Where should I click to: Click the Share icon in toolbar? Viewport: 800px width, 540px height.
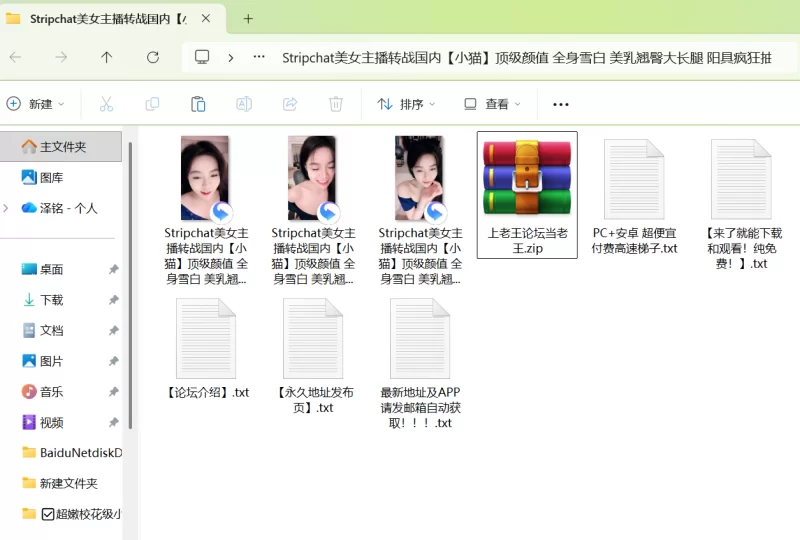(290, 104)
